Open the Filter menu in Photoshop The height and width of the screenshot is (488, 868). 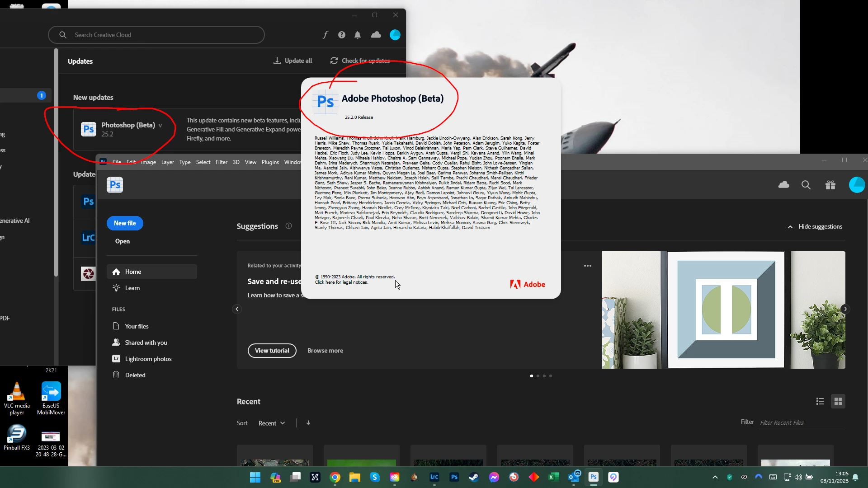222,162
